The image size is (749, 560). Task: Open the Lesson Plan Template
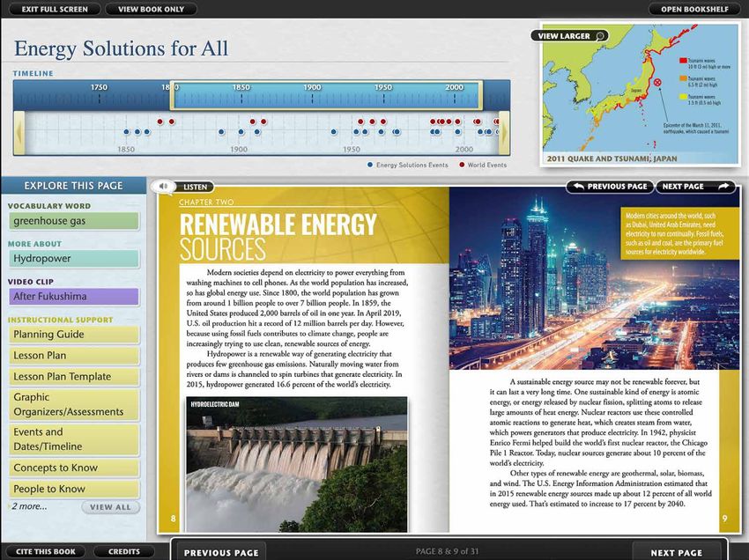click(73, 377)
